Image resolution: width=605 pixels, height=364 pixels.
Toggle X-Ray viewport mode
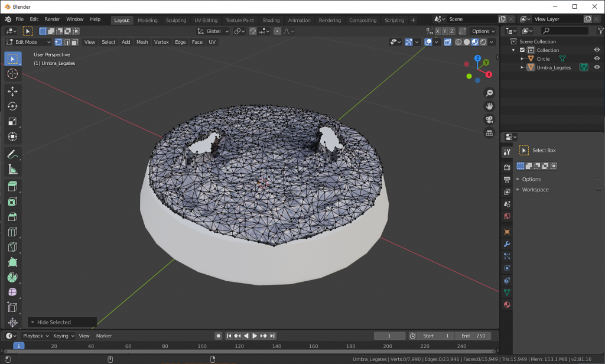coord(448,42)
